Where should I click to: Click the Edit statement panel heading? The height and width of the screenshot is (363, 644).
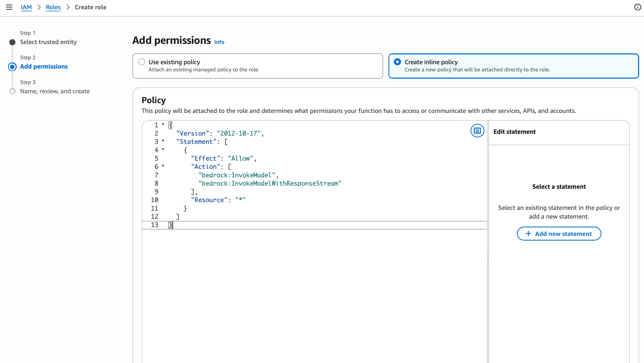click(x=514, y=132)
